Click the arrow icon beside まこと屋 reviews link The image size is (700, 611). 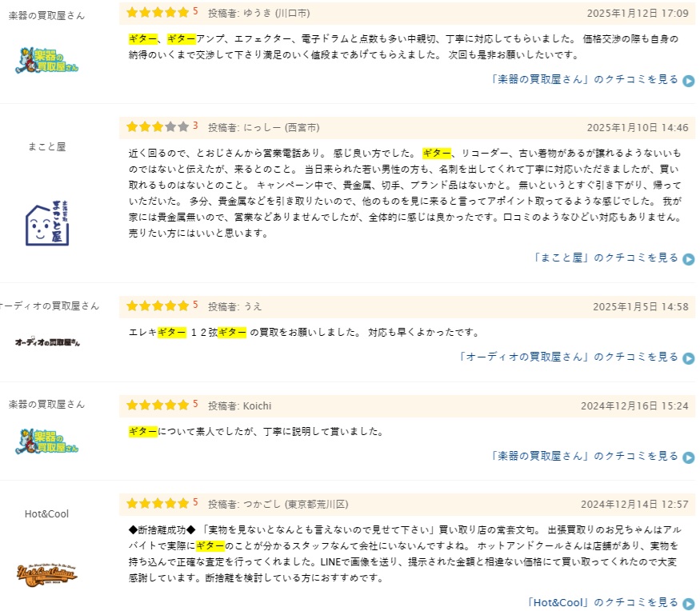[689, 259]
